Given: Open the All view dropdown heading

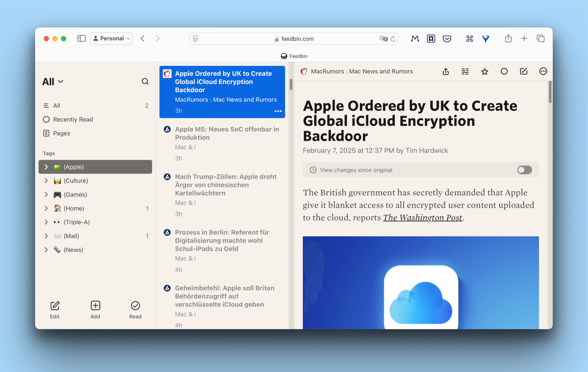Looking at the screenshot, I should 53,82.
